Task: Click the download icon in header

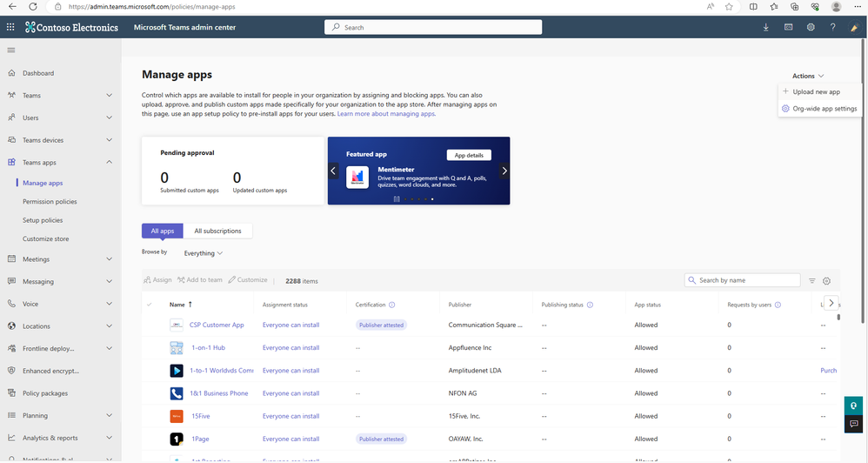Action: coord(765,27)
